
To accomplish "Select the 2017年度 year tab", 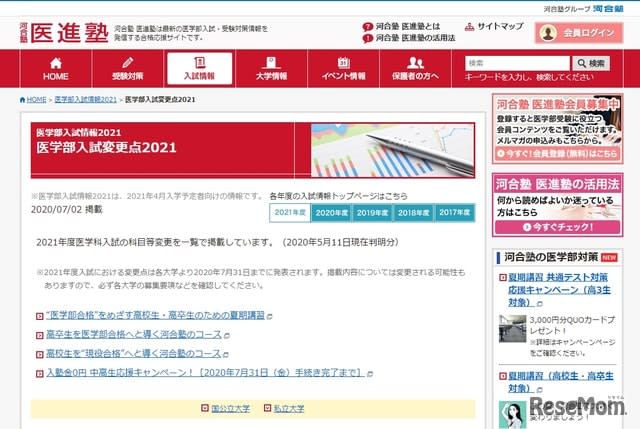I will click(455, 213).
